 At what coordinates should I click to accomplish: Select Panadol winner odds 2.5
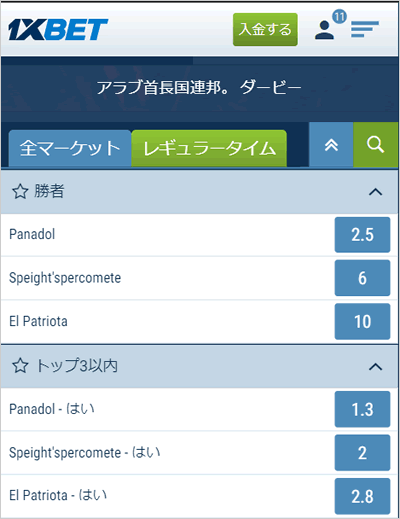coord(362,235)
